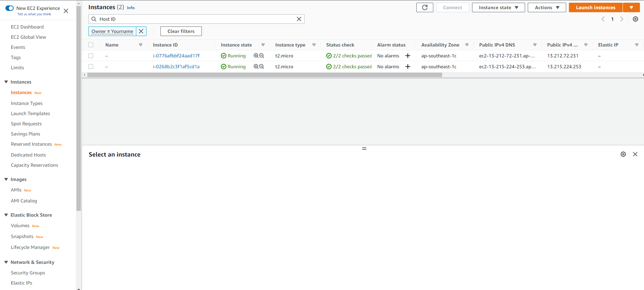The image size is (644, 290).
Task: Collapse the Instances sidebar section
Action: coord(6,82)
